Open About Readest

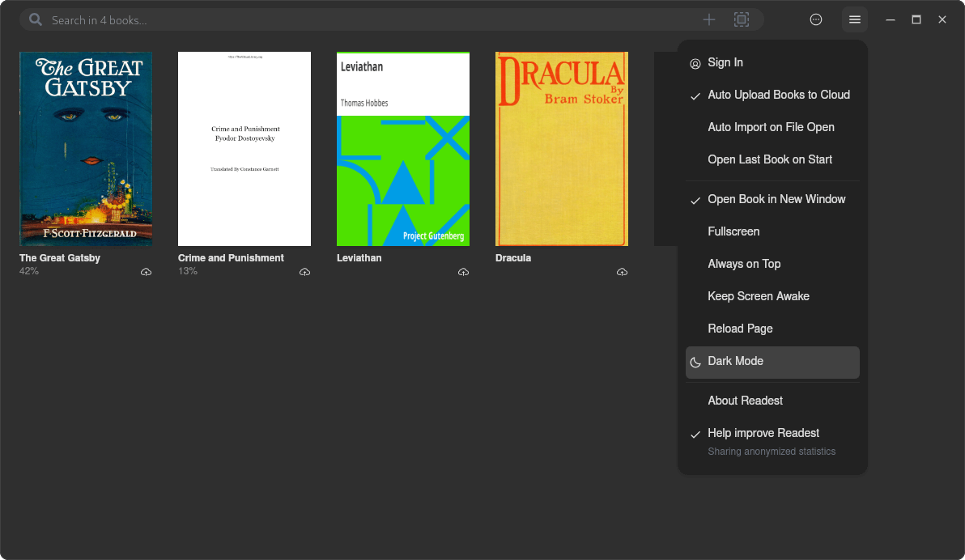(745, 401)
